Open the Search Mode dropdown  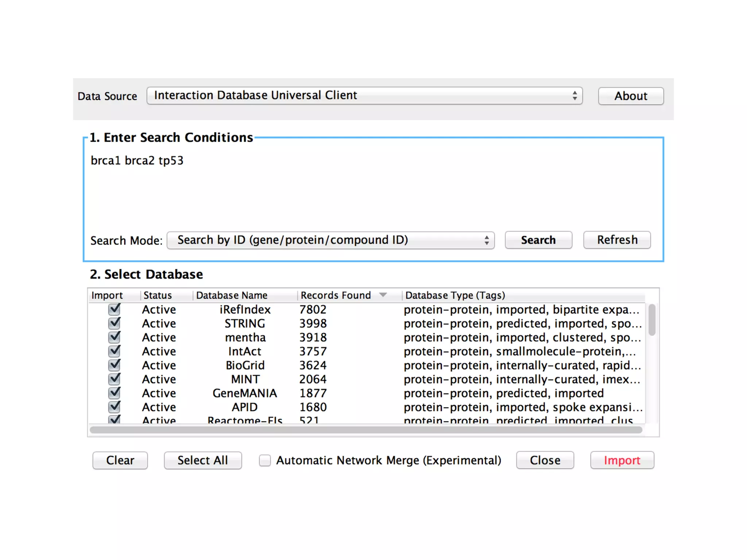tap(330, 240)
